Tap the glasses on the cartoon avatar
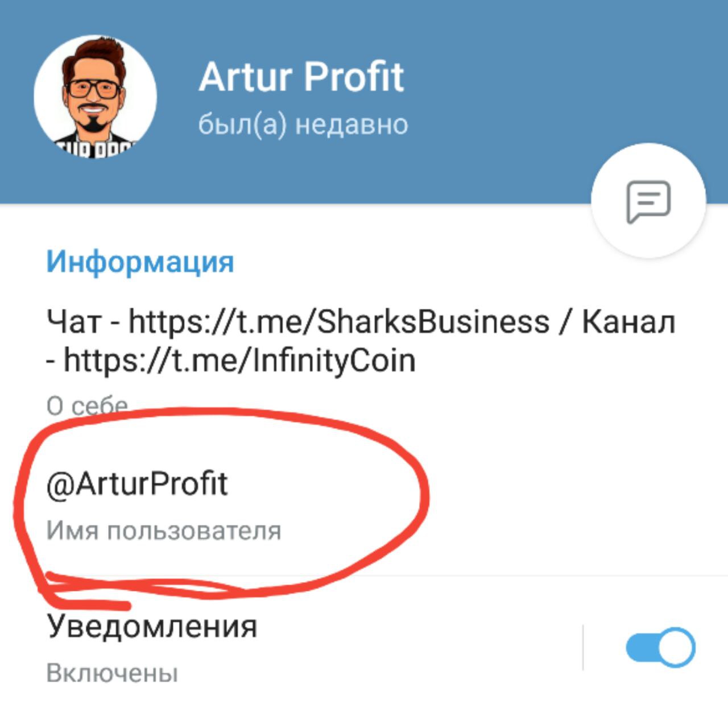Image resolution: width=728 pixels, height=704 pixels. point(94,89)
